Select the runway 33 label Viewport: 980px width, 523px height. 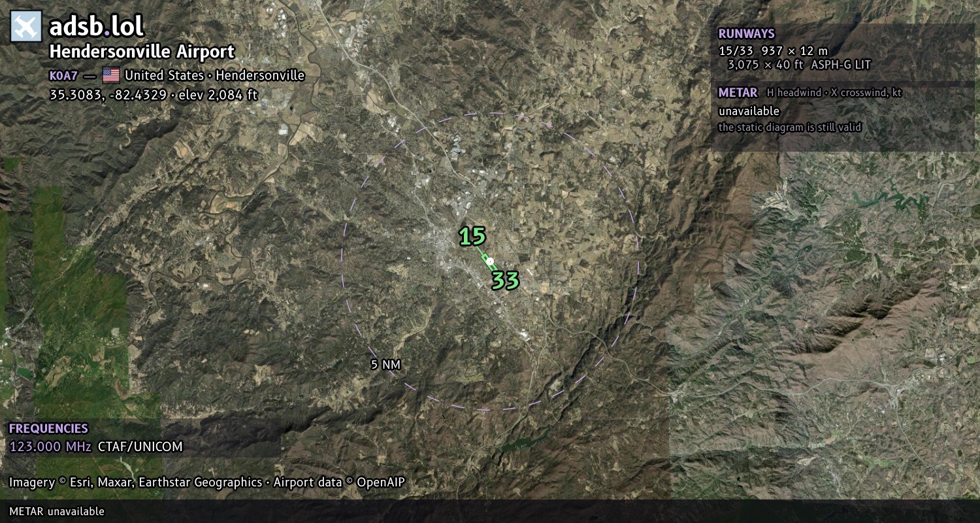click(x=505, y=280)
